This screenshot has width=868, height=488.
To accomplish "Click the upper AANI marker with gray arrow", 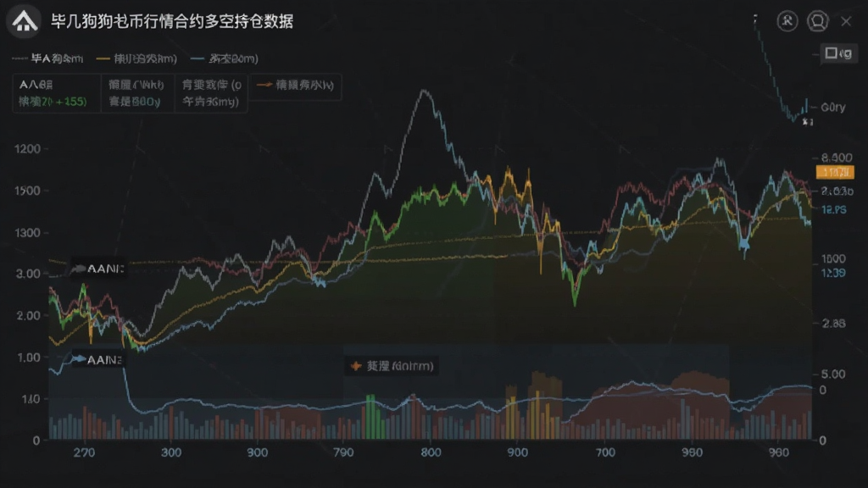I will 97,269.
